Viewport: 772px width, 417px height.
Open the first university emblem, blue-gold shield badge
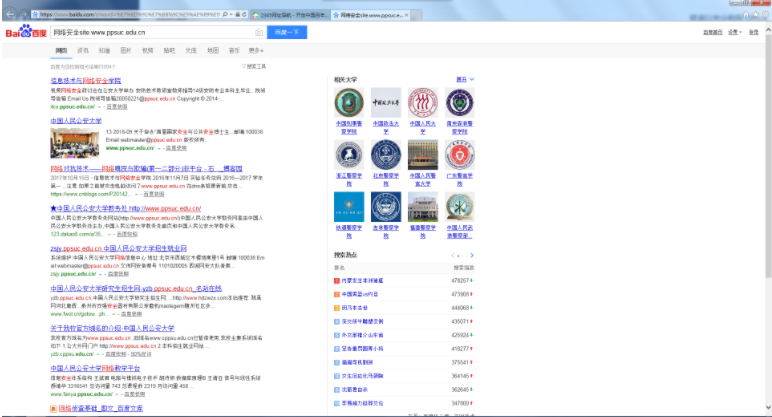tap(349, 102)
